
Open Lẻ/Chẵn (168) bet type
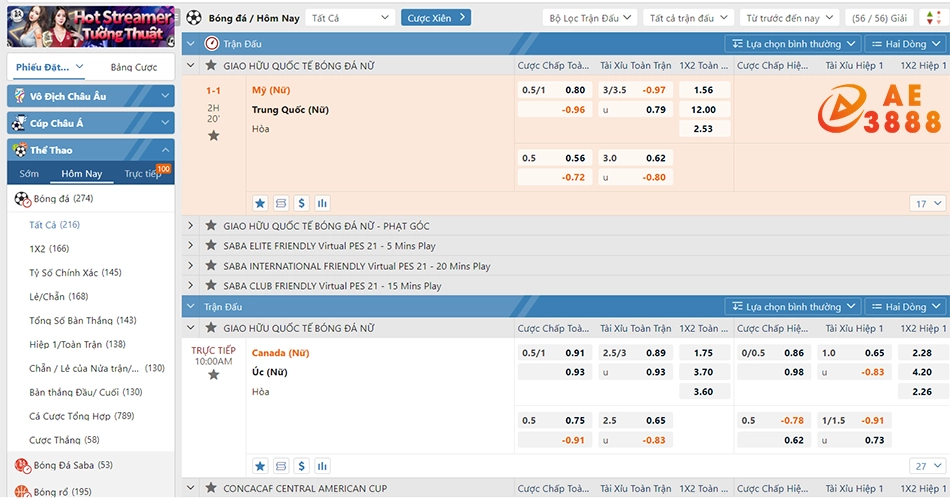[x=59, y=296]
